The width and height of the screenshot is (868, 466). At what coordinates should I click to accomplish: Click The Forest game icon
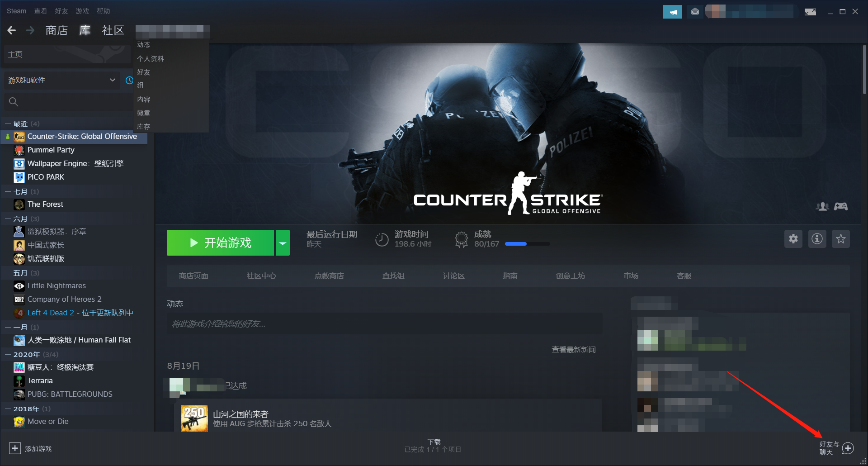click(x=19, y=204)
